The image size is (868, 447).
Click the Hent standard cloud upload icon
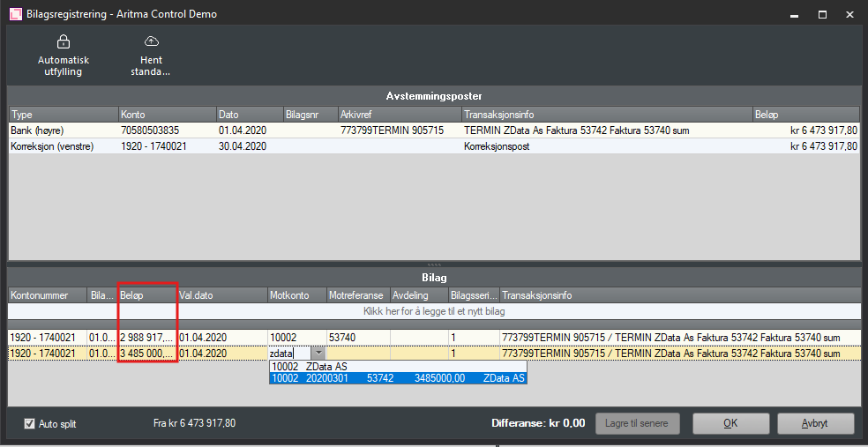click(x=151, y=41)
